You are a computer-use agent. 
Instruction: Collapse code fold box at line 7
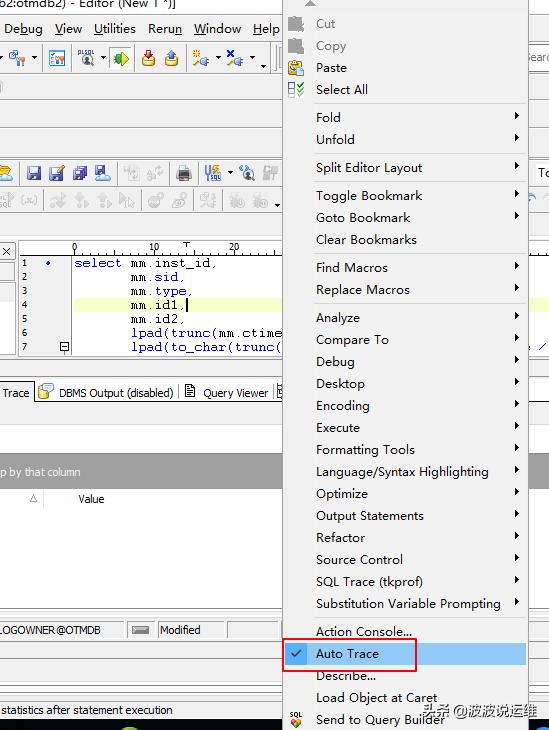pos(65,347)
